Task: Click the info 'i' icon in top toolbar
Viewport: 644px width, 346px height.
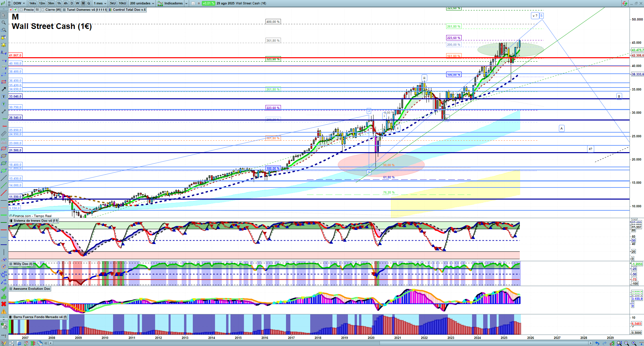Action: tap(193, 3)
